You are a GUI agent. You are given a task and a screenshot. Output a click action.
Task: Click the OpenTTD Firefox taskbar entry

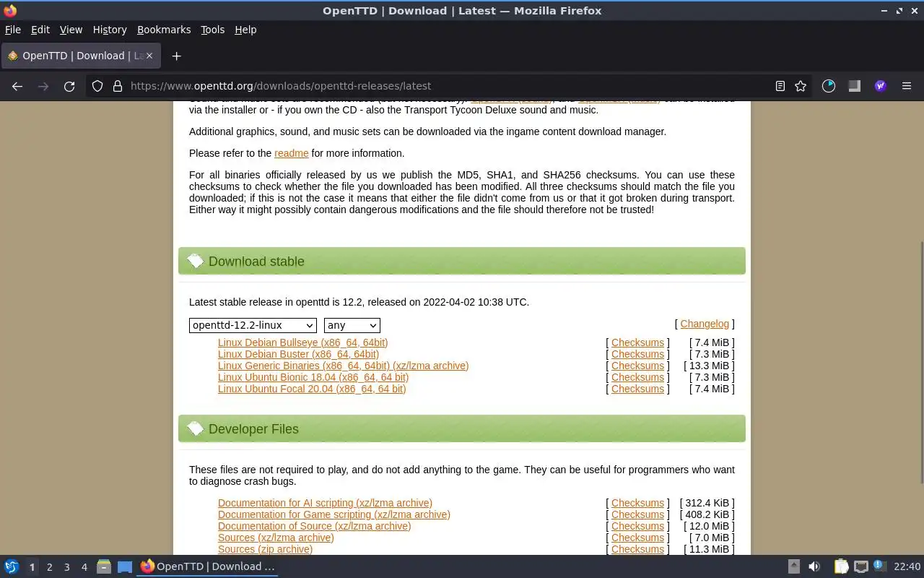pos(208,566)
